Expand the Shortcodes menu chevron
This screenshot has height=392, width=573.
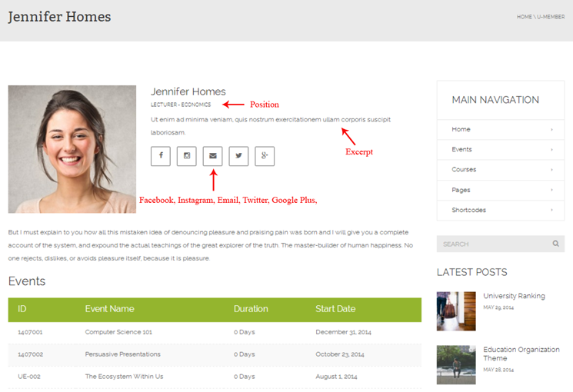point(551,210)
